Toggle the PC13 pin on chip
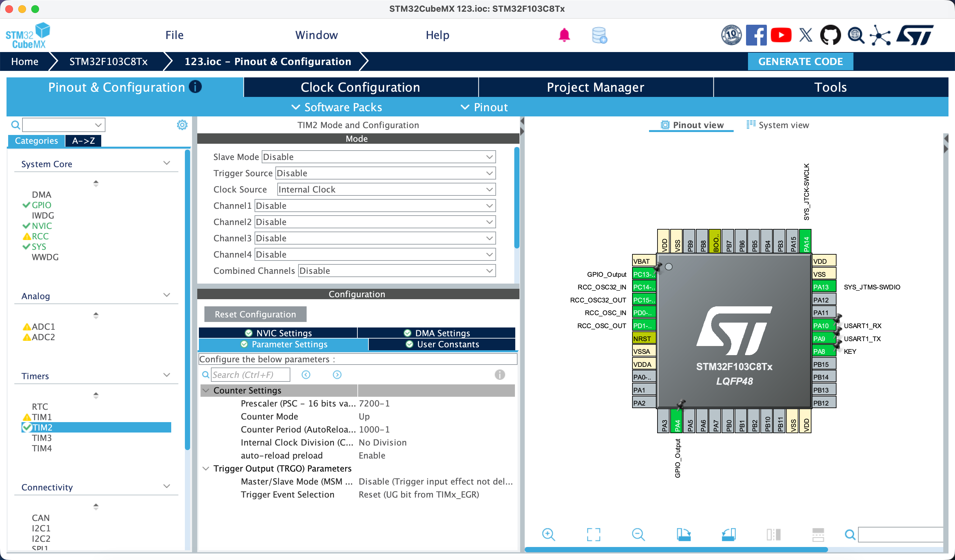 (644, 274)
